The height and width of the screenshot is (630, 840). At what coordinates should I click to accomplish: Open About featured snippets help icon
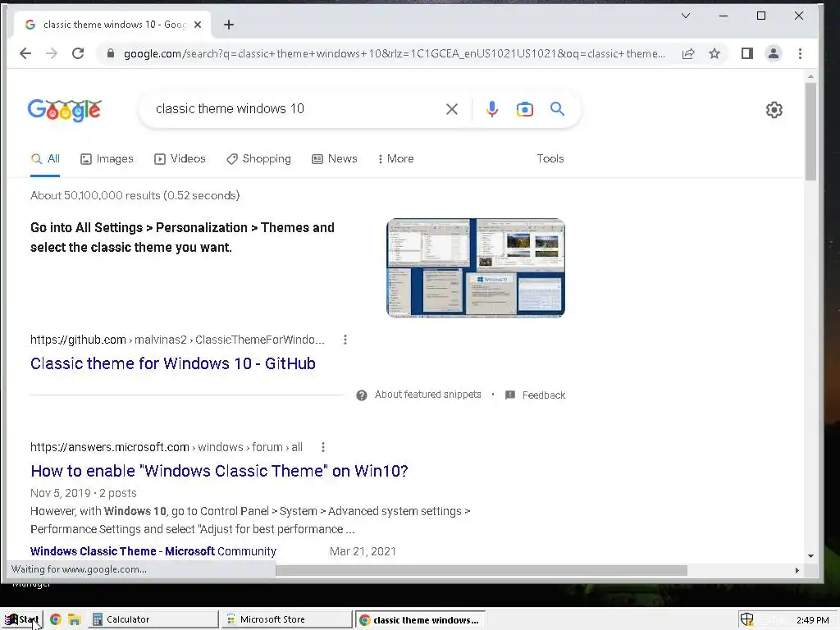[362, 395]
